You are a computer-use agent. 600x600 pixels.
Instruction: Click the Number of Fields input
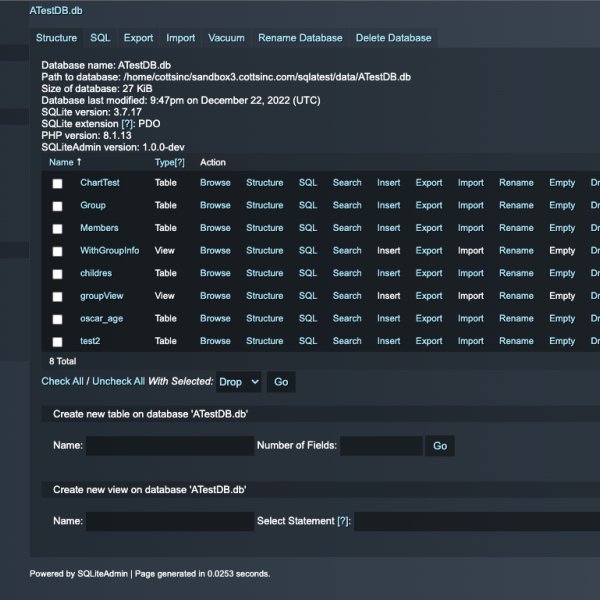(380, 446)
